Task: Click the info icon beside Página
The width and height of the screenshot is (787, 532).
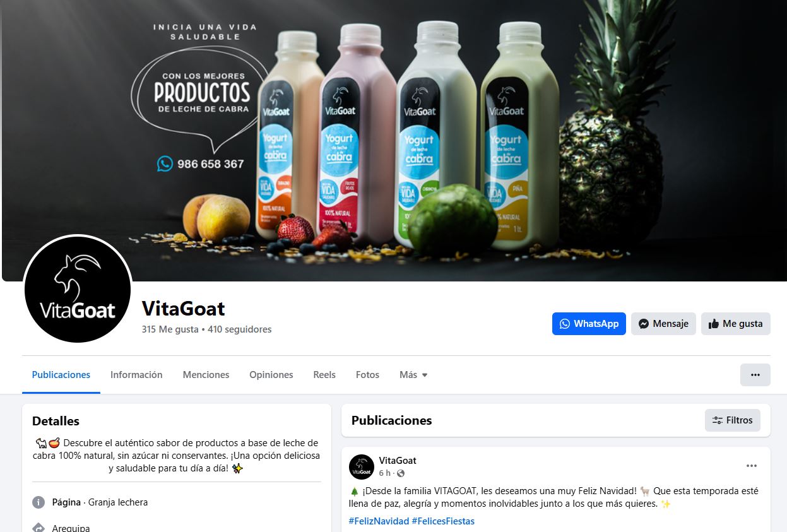Action: (38, 502)
